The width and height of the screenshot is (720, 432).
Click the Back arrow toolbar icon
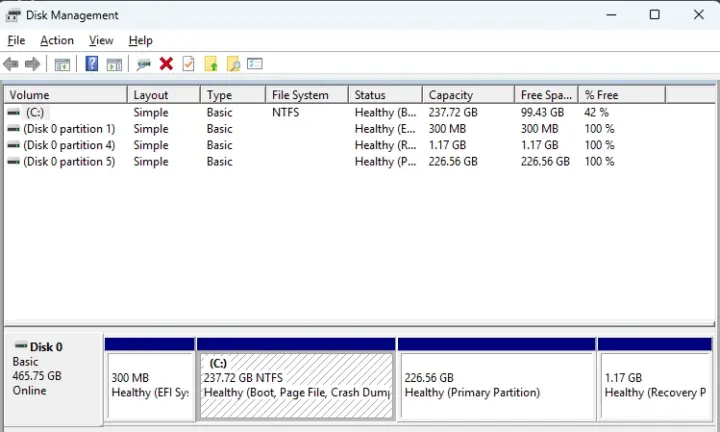[x=11, y=64]
